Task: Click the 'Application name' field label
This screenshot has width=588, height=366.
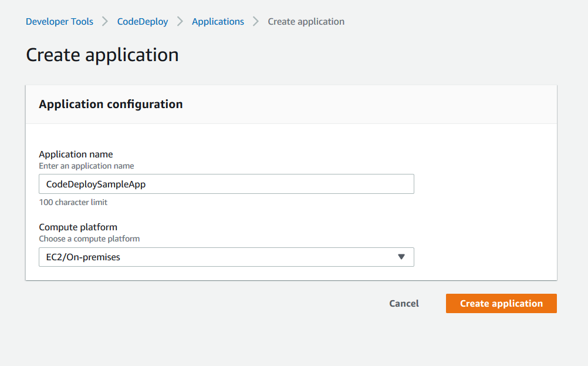Action: click(76, 155)
